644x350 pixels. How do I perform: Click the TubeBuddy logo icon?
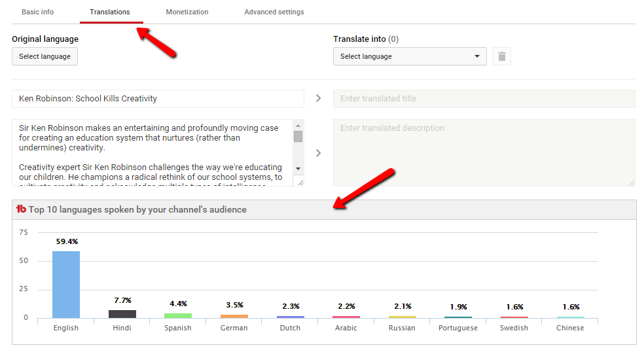pos(21,209)
